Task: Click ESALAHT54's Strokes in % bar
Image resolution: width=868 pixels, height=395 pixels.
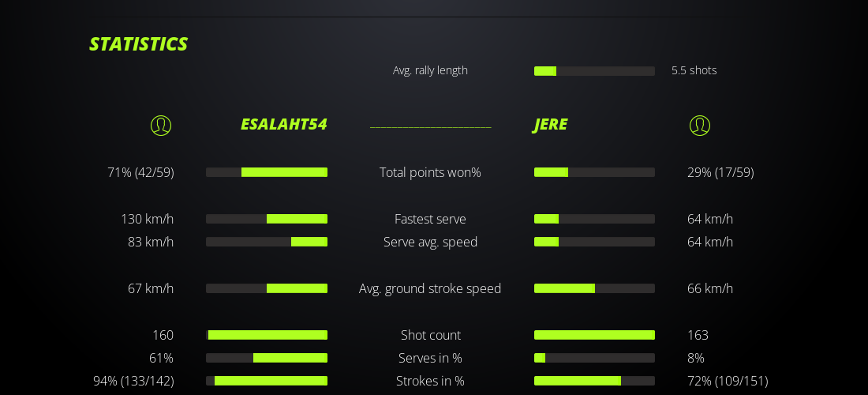Action: click(267, 381)
